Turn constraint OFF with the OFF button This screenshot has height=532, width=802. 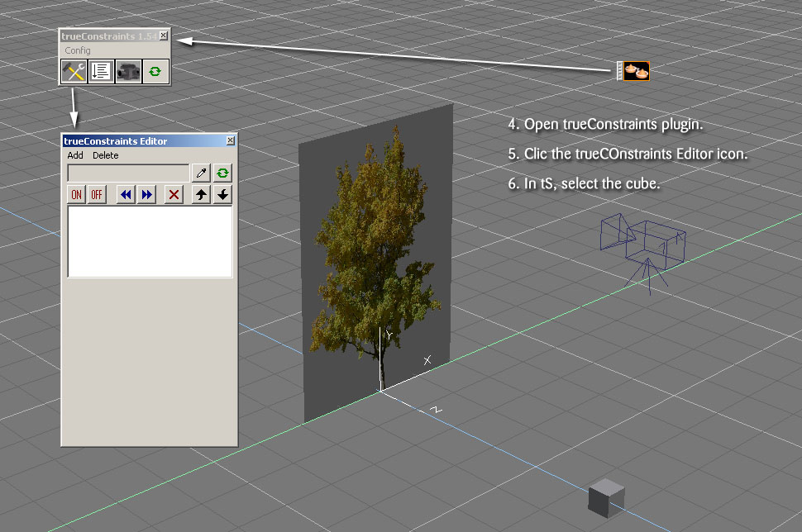click(97, 195)
